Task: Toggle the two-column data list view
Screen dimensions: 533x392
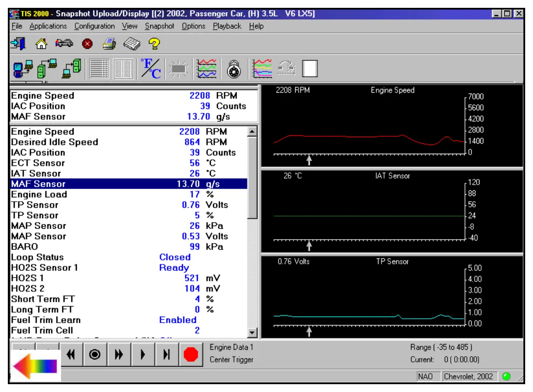Action: 124,69
